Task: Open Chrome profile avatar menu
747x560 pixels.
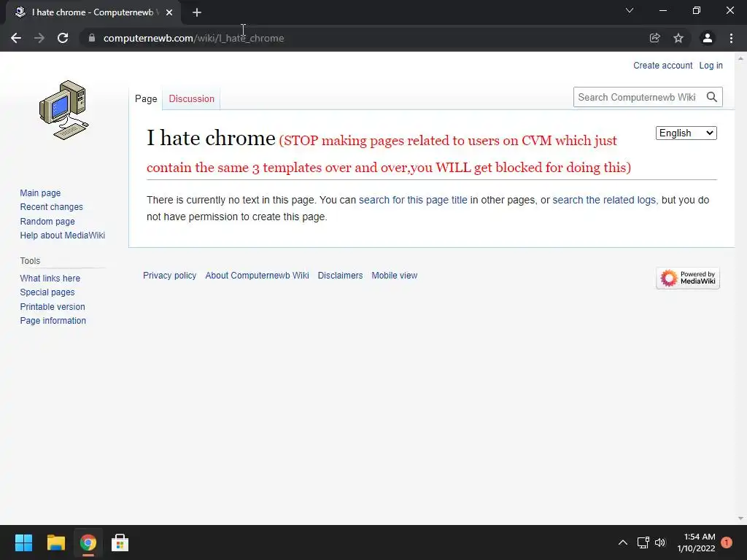Action: (708, 38)
